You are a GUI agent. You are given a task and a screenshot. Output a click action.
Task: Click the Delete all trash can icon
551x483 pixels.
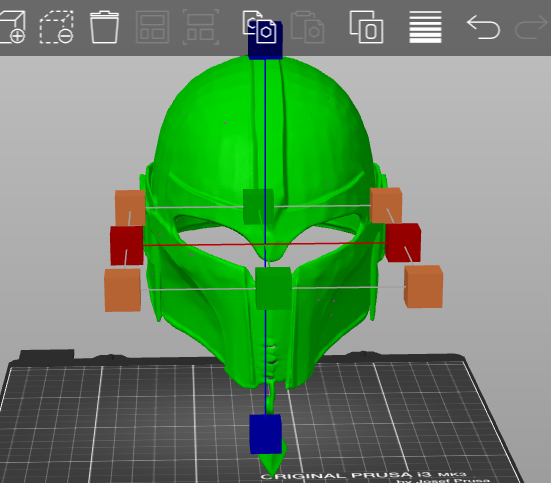[104, 27]
